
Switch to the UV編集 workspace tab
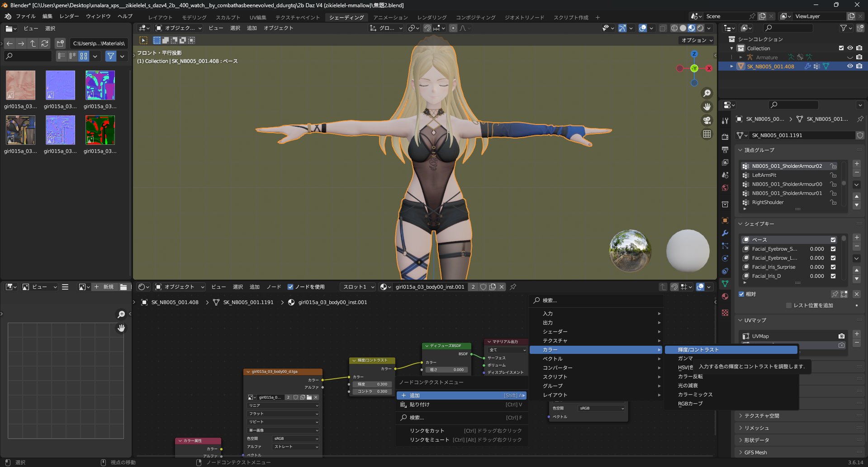click(258, 18)
